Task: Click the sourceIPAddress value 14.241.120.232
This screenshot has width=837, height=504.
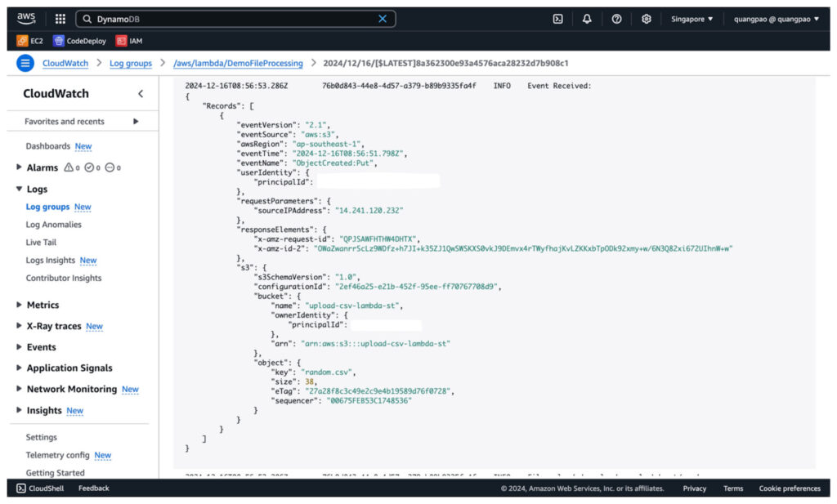Action: 369,210
